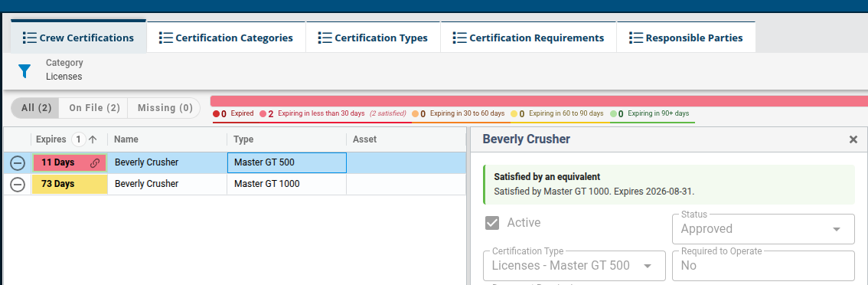The width and height of the screenshot is (868, 285).
Task: Click the list icon on the Crew Certifications tab
Action: 29,38
